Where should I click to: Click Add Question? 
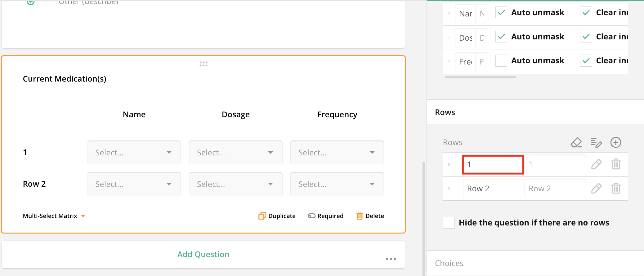pyautogui.click(x=203, y=254)
